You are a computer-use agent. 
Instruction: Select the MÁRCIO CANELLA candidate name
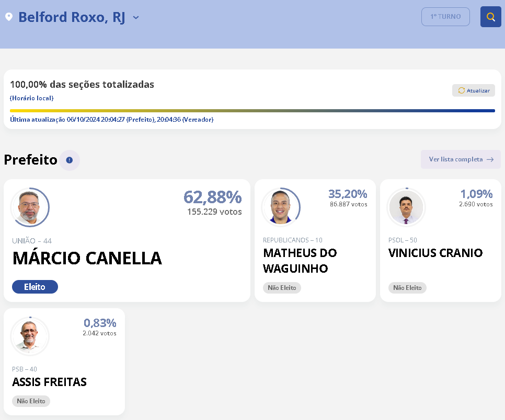coord(87,258)
